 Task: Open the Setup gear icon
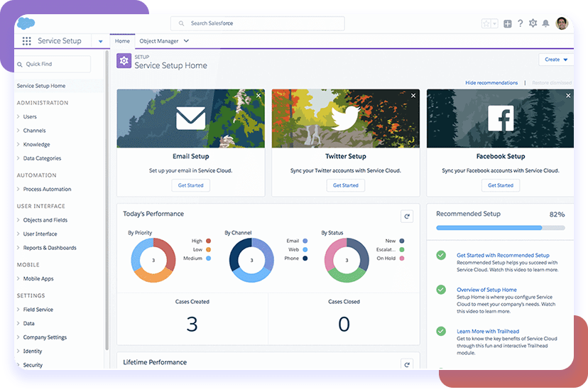(x=533, y=23)
